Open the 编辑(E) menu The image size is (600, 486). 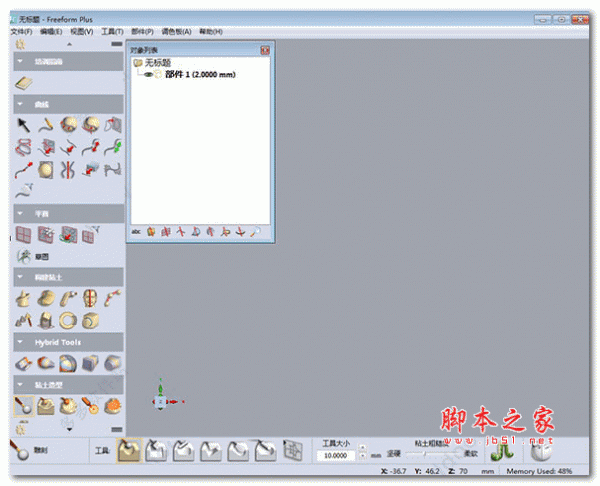(x=51, y=32)
